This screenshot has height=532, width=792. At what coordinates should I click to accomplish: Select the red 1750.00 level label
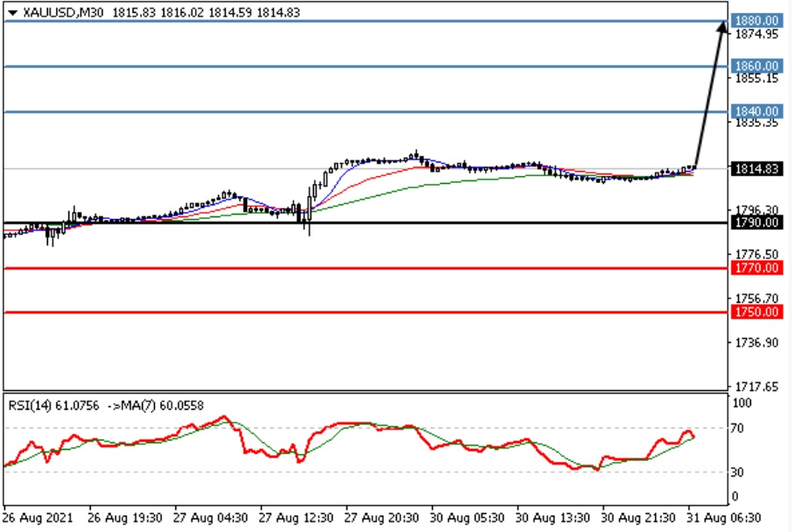click(757, 312)
